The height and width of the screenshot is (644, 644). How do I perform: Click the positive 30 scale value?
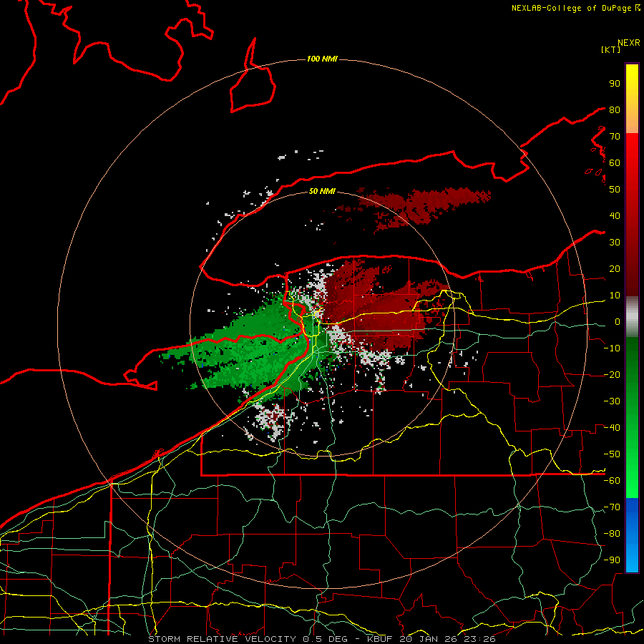tap(615, 243)
